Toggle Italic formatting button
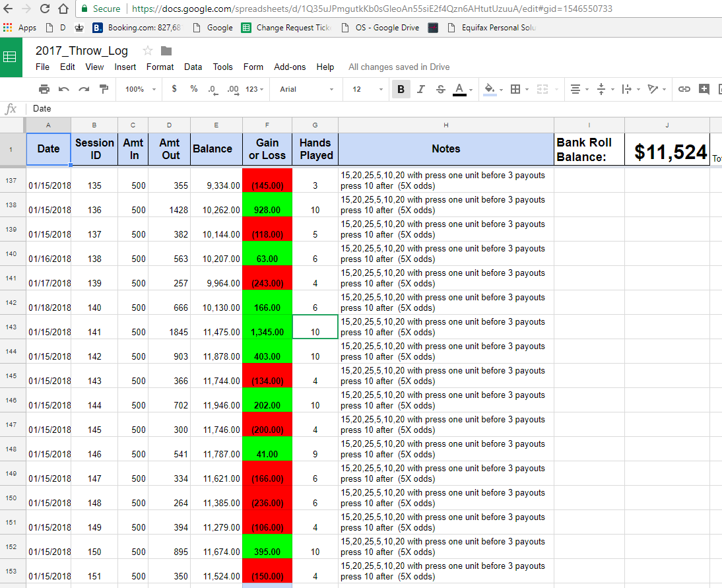 pos(421,89)
